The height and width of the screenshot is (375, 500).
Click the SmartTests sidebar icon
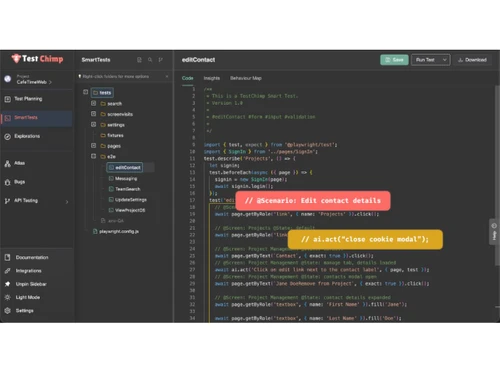[7, 118]
